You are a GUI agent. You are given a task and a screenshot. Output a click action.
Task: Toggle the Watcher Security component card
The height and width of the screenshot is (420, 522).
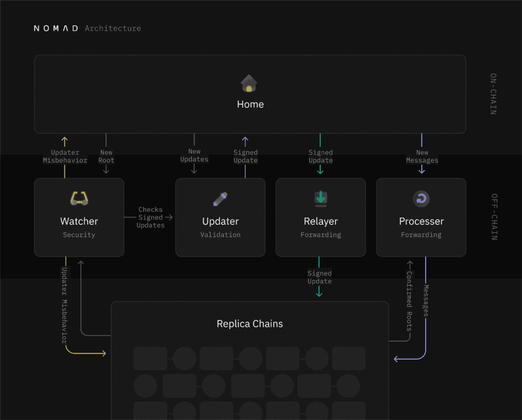[79, 217]
